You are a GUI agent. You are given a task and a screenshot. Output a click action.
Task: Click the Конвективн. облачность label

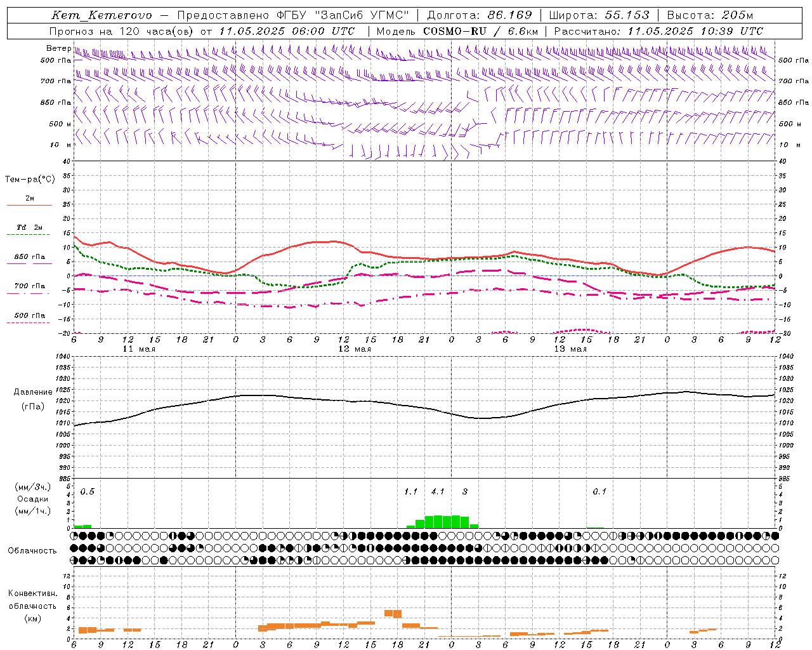pos(32,600)
